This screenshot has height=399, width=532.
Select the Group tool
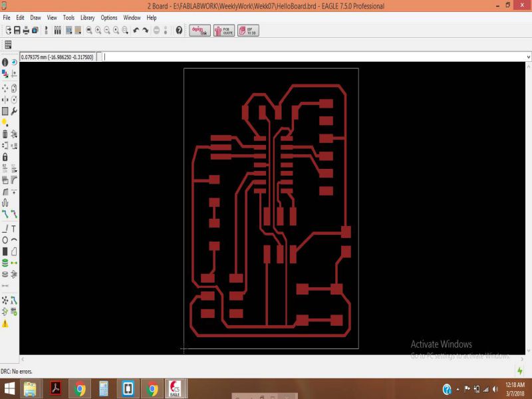coord(5,111)
